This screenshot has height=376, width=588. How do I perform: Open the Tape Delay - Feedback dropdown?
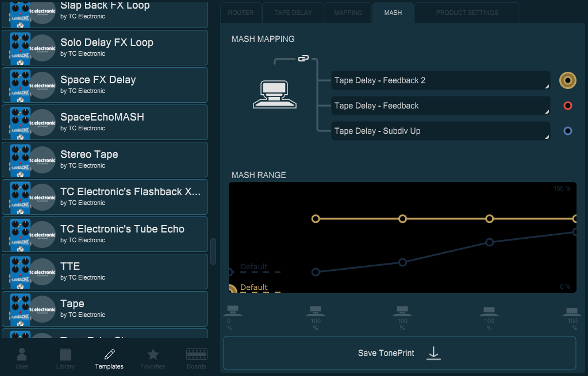441,106
